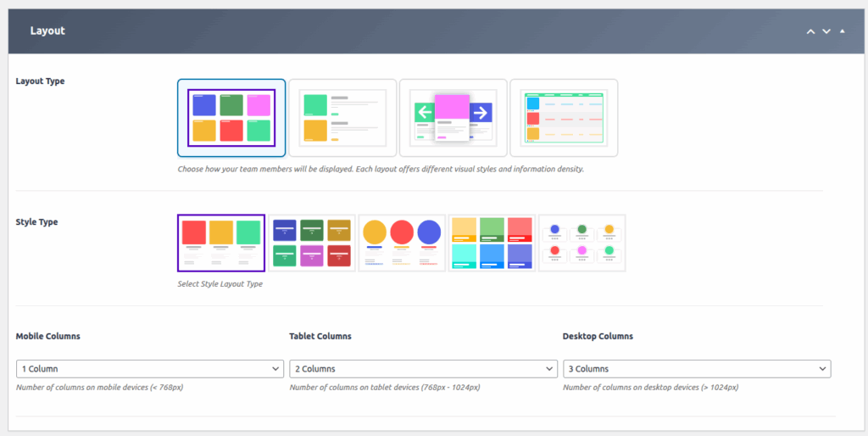The height and width of the screenshot is (436, 868).
Task: Open the Desktop Columns dropdown
Action: pyautogui.click(x=697, y=369)
